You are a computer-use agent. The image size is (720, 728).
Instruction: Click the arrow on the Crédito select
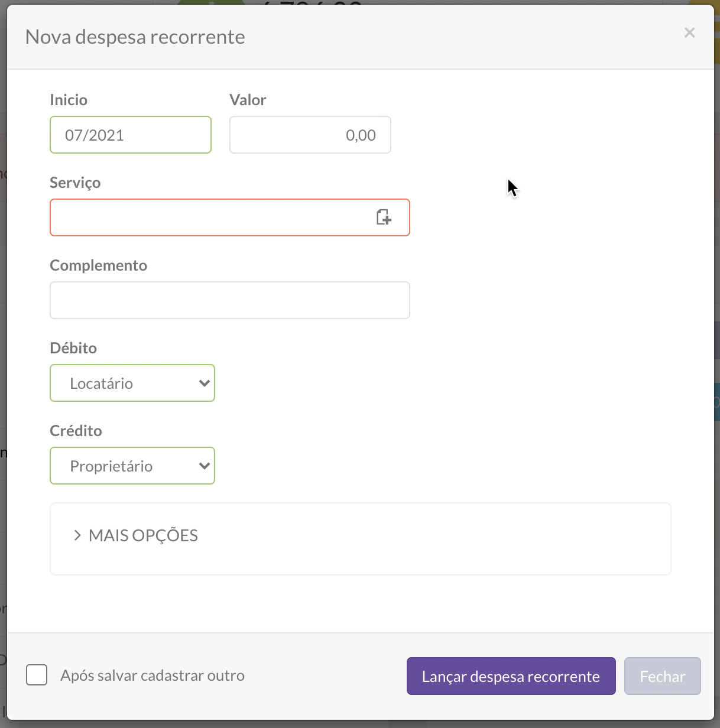205,466
